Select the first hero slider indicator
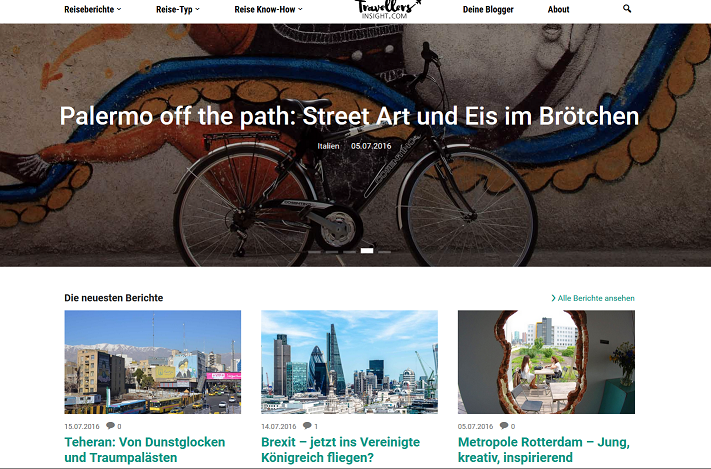This screenshot has height=469, width=711. pos(314,252)
